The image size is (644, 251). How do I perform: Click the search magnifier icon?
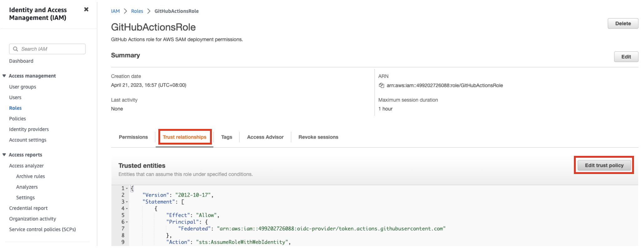click(x=15, y=49)
